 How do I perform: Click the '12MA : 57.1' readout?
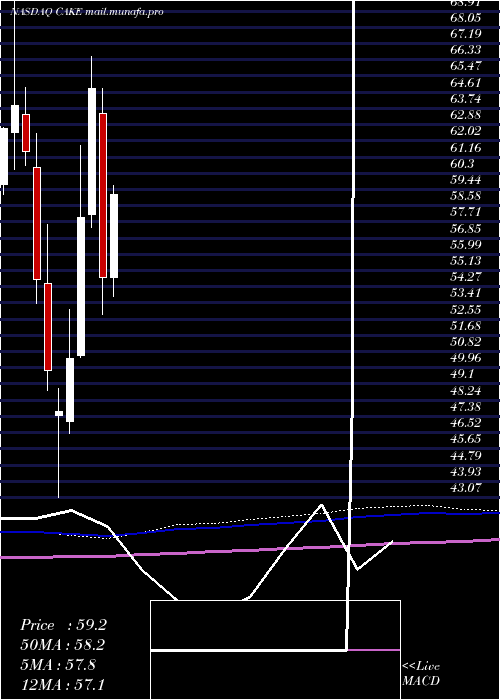(x=62, y=684)
